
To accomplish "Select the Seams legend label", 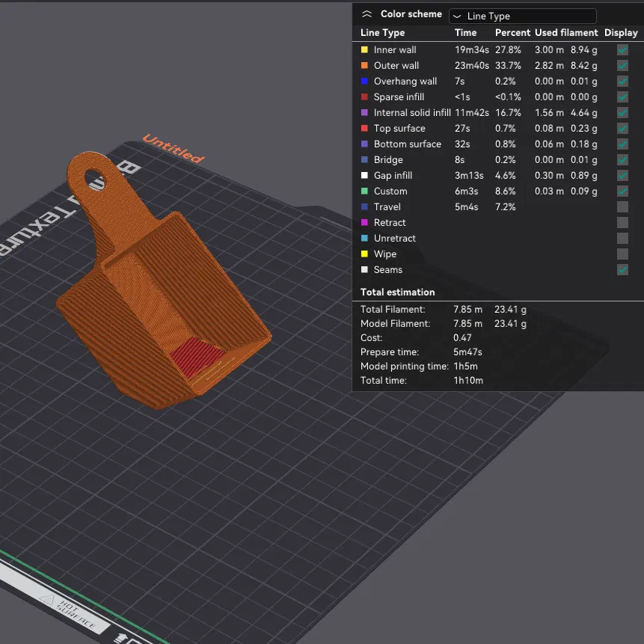I will tap(387, 269).
